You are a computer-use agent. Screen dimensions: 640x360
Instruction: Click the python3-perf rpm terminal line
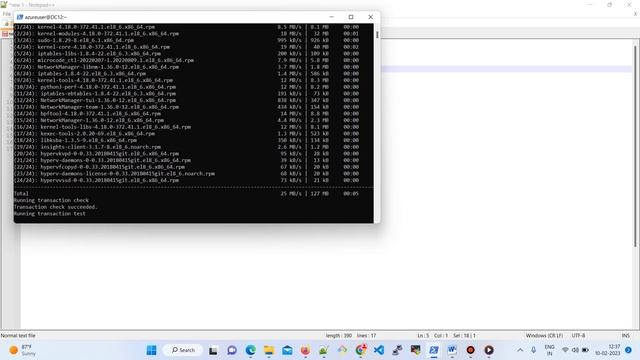(187, 87)
